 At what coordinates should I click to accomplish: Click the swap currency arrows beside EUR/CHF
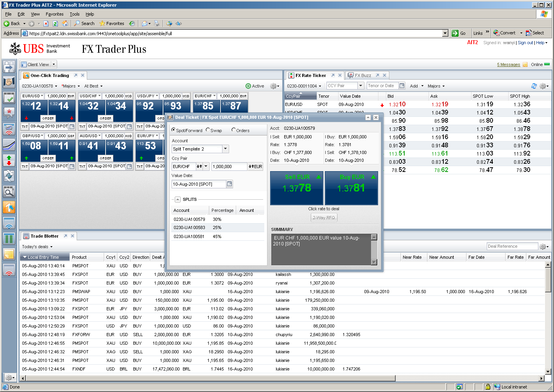pyautogui.click(x=199, y=166)
